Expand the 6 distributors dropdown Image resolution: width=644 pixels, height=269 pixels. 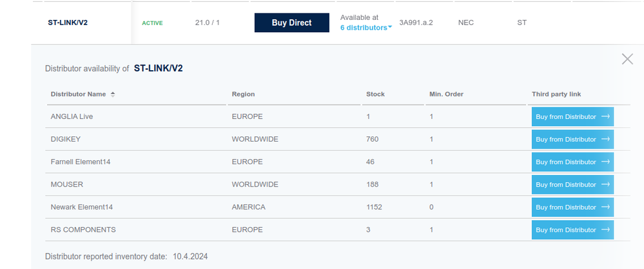coord(366,28)
